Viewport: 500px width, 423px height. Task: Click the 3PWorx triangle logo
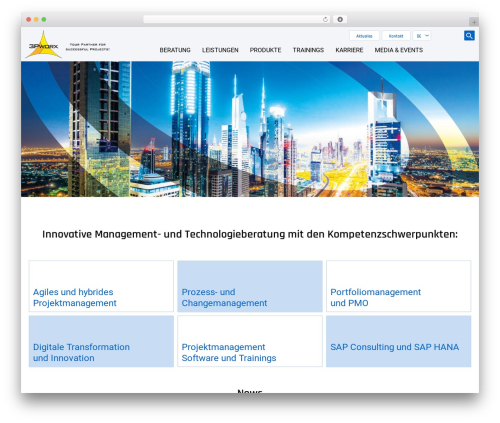coord(43,45)
